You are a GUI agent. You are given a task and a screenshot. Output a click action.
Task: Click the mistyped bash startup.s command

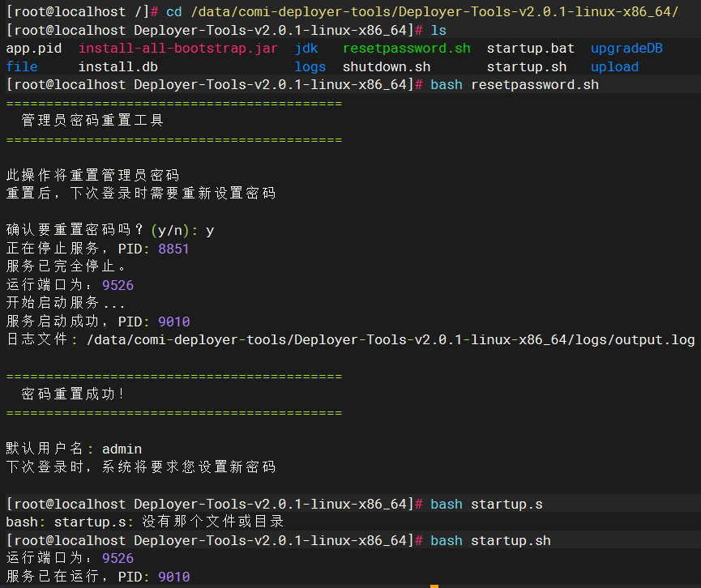486,504
